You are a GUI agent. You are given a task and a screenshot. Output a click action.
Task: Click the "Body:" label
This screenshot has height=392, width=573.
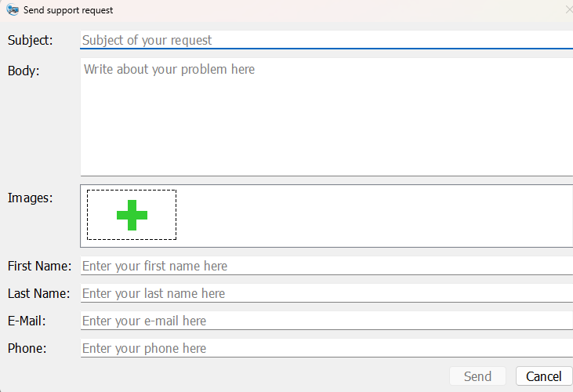tap(24, 71)
